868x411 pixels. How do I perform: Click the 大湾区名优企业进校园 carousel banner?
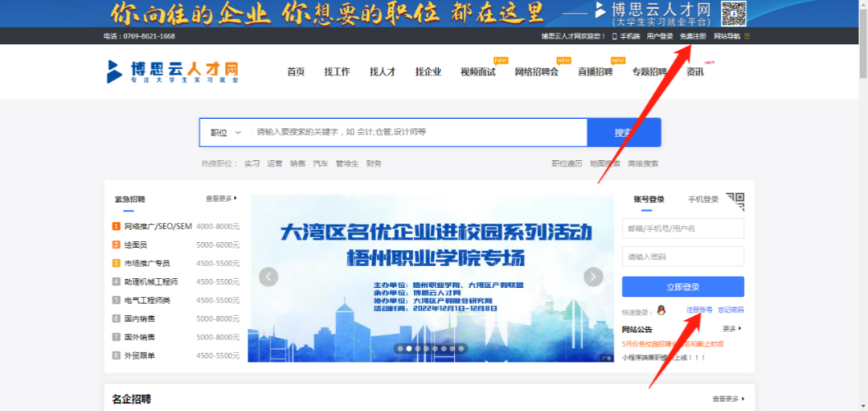pos(431,278)
